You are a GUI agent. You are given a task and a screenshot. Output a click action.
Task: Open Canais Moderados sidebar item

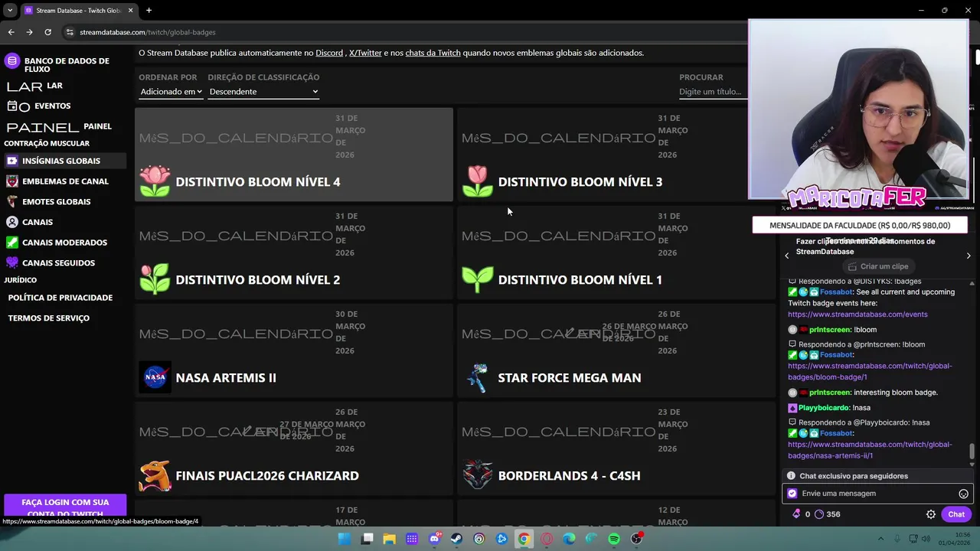coord(64,243)
